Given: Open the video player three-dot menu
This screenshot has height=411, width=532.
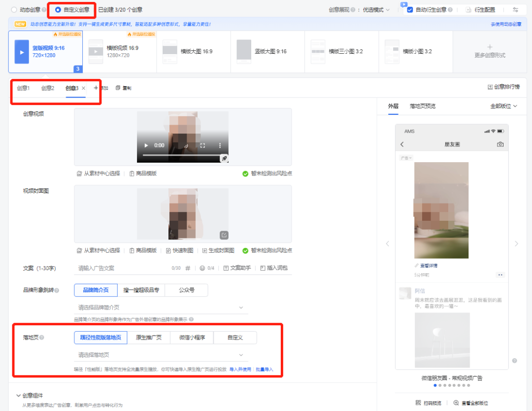Looking at the screenshot, I should click(220, 146).
